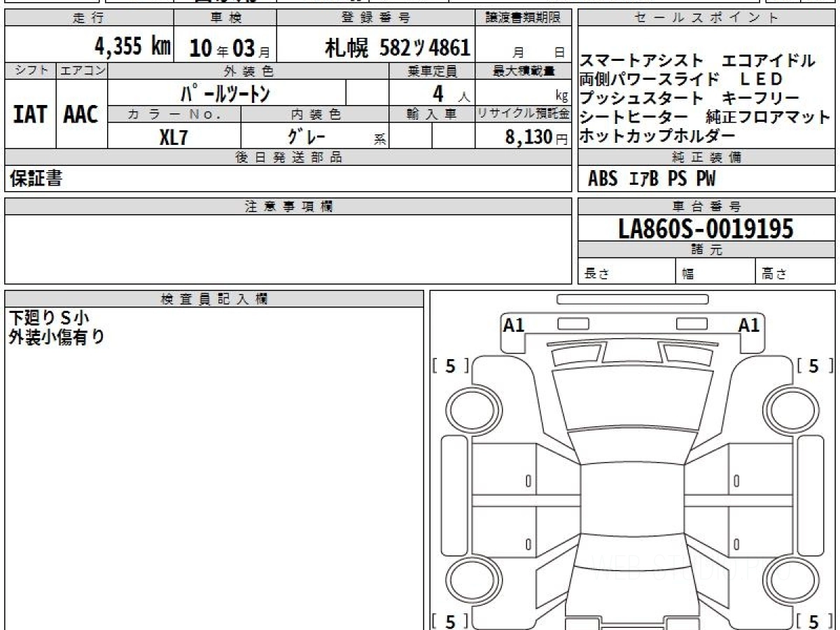This screenshot has height=630, width=840.
Task: Select registration number 札幌 582ツ4861
Action: (398, 47)
